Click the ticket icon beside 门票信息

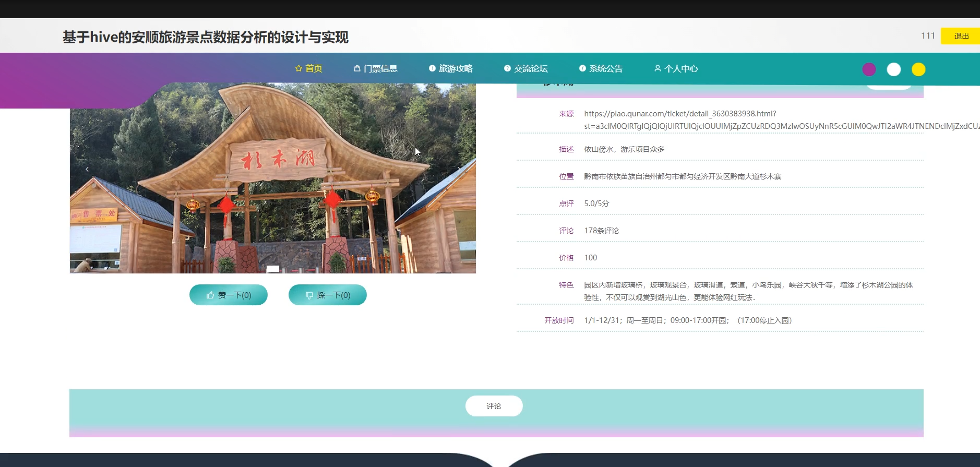click(357, 68)
